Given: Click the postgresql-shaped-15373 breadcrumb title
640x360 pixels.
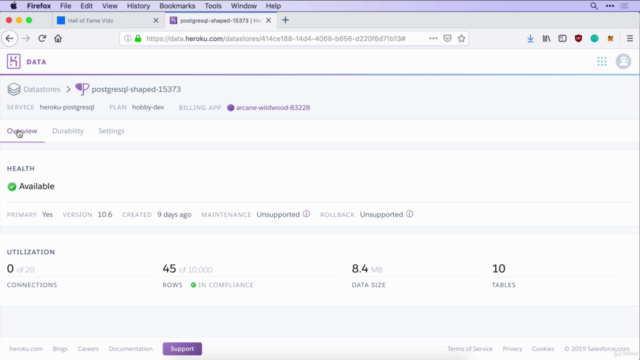Looking at the screenshot, I should 136,89.
